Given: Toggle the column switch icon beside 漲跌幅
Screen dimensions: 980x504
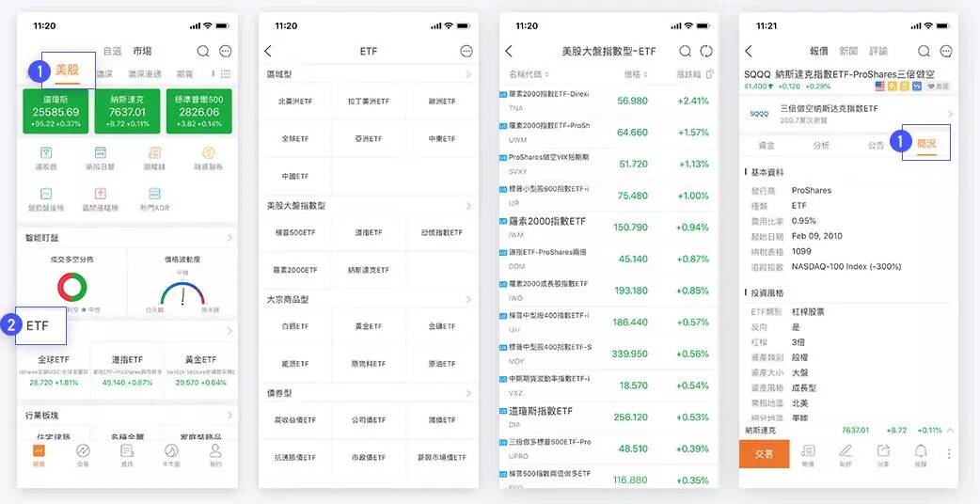Looking at the screenshot, I should coord(710,74).
